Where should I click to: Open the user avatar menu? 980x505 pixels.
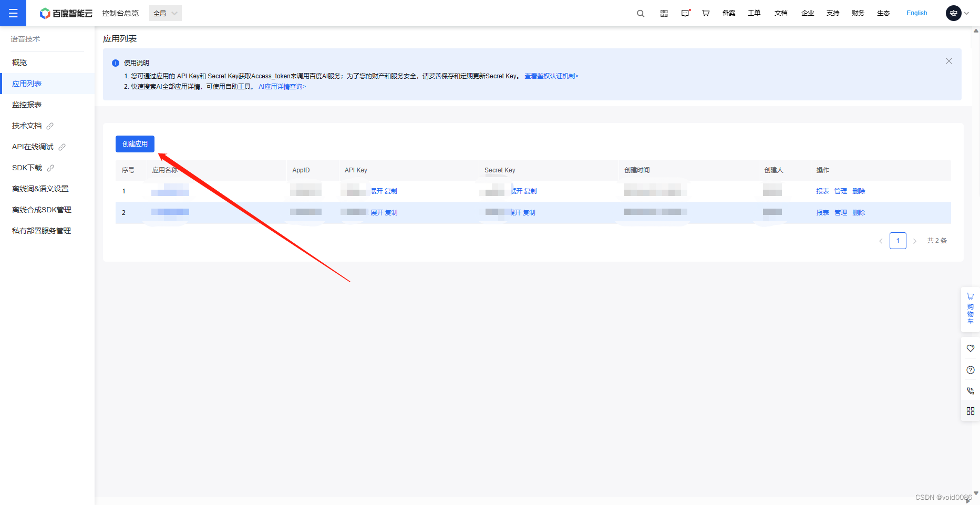[x=953, y=13]
